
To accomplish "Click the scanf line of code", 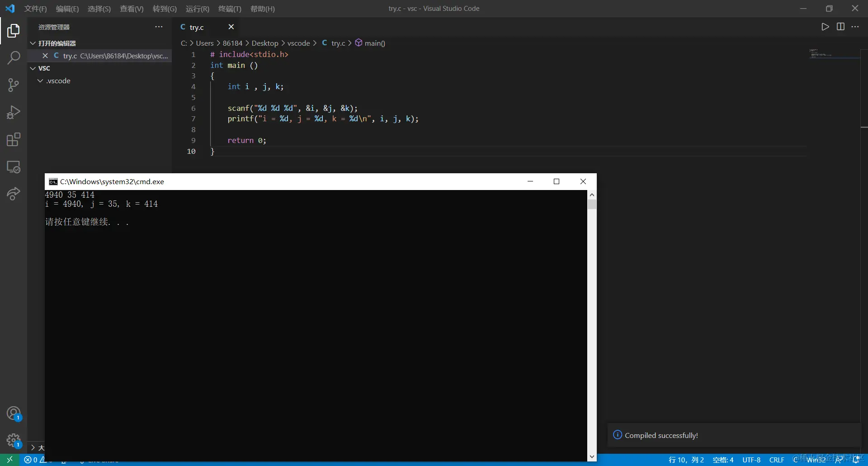I will coord(292,108).
